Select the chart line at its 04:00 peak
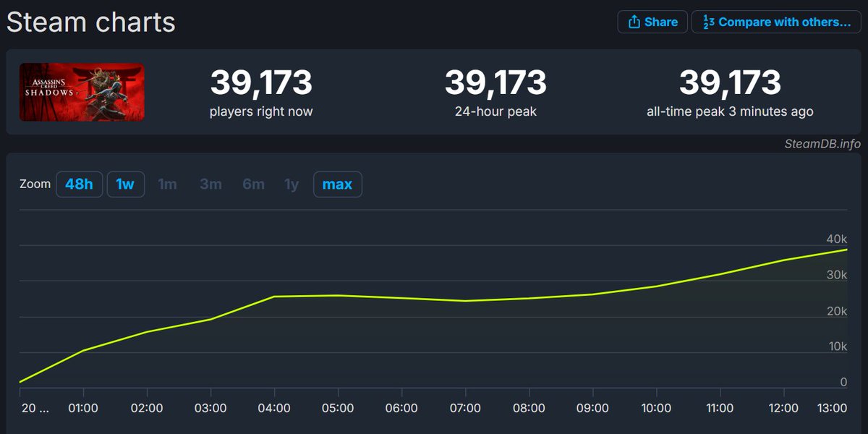 click(274, 297)
